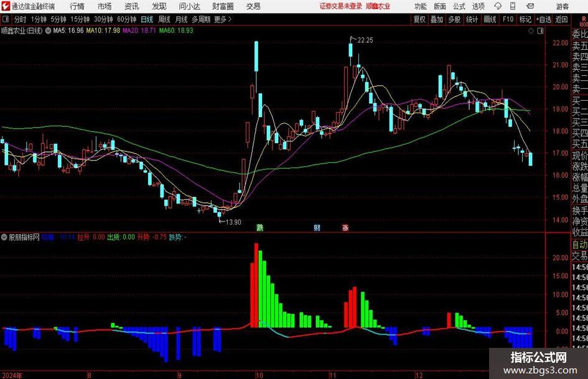Open the 交易 menu
588x379 pixels.
tap(253, 6)
